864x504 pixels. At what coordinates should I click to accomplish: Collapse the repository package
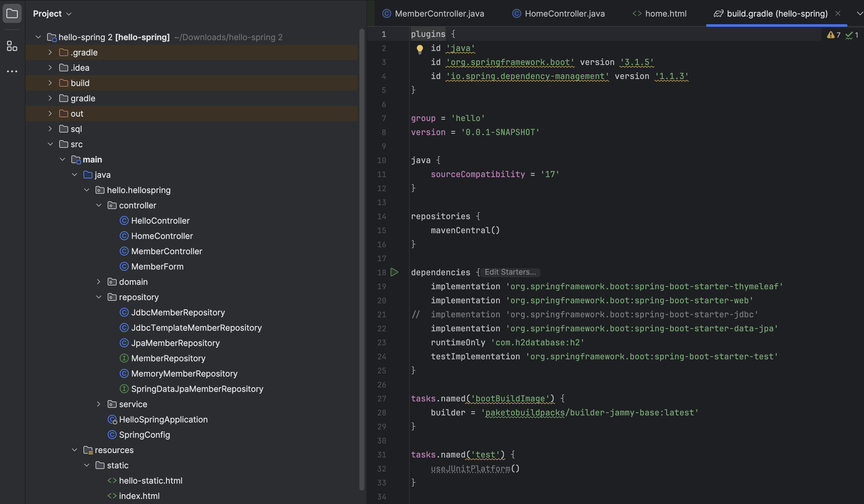pos(99,297)
